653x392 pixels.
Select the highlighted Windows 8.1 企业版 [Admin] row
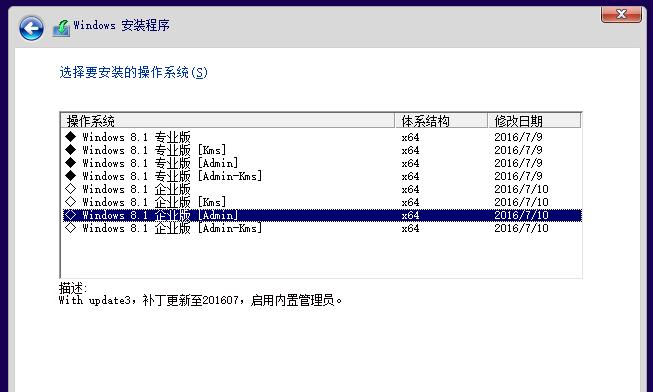pos(322,215)
